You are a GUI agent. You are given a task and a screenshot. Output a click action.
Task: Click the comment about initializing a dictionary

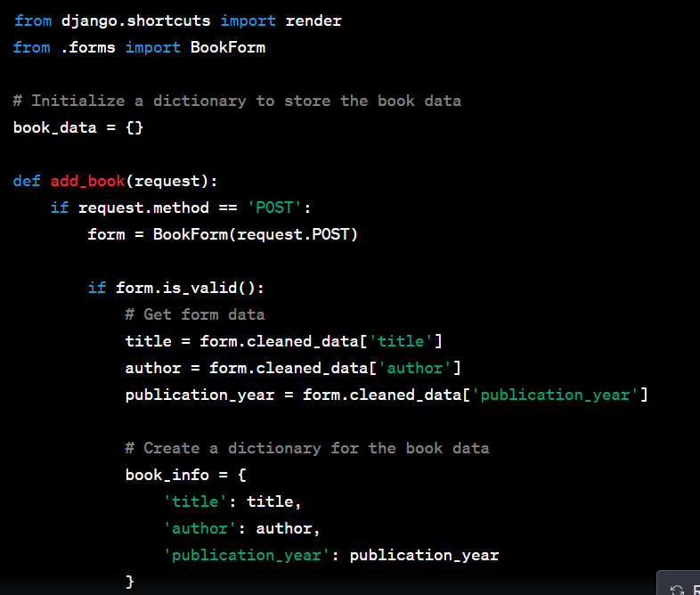point(237,101)
